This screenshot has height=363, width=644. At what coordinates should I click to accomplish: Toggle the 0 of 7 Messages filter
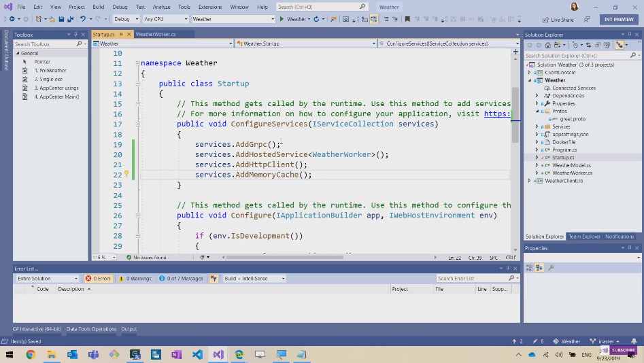[x=181, y=278]
